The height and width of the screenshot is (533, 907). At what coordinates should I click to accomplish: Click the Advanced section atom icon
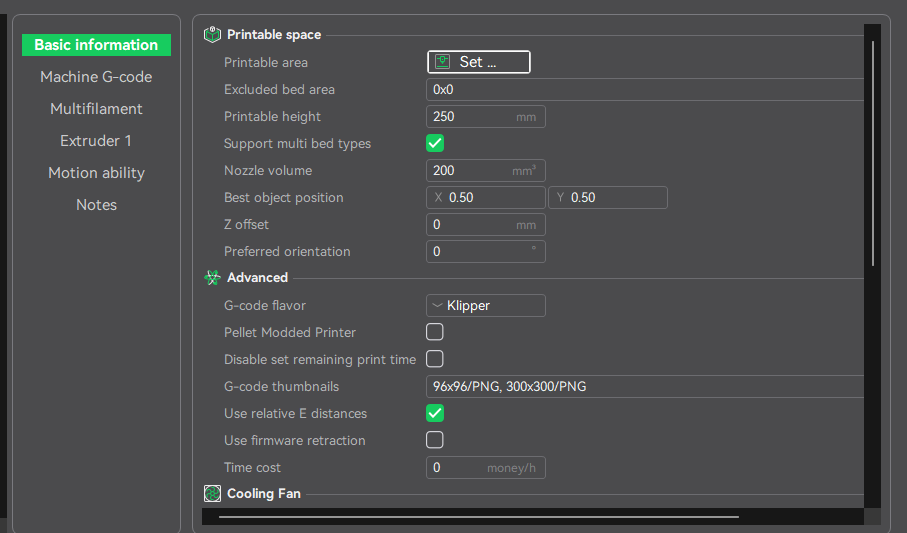tap(212, 278)
